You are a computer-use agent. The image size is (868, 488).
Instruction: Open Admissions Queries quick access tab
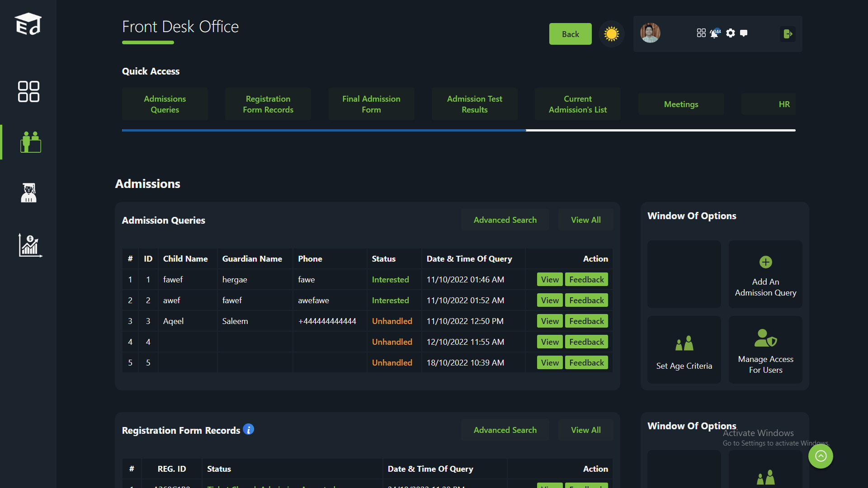[165, 104]
